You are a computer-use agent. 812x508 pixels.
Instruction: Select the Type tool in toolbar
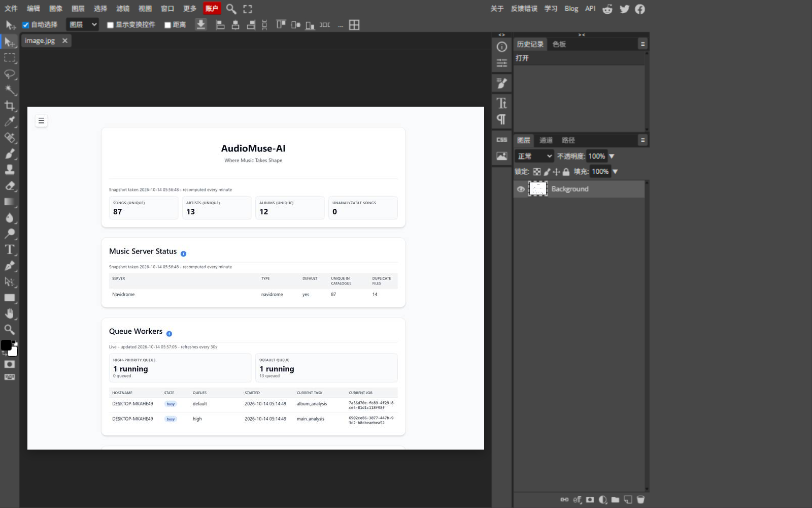(10, 249)
